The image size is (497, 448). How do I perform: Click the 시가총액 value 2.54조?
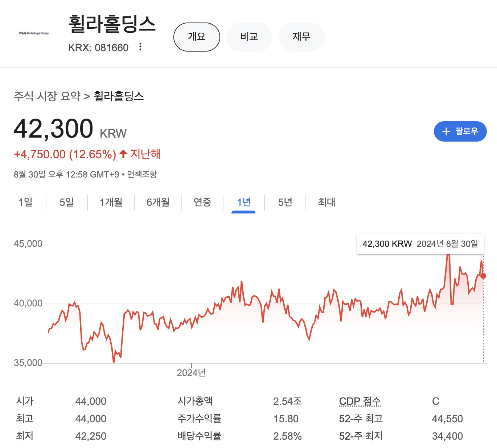coord(287,401)
